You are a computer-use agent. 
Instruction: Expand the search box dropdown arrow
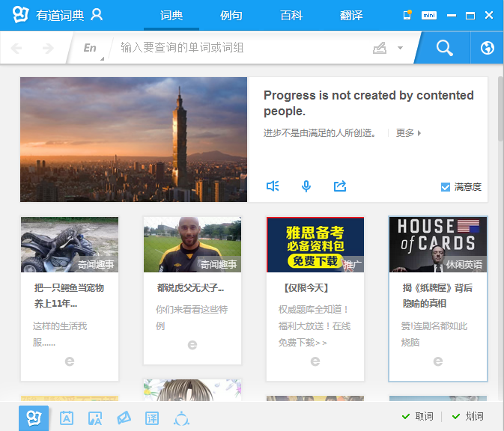pyautogui.click(x=400, y=49)
